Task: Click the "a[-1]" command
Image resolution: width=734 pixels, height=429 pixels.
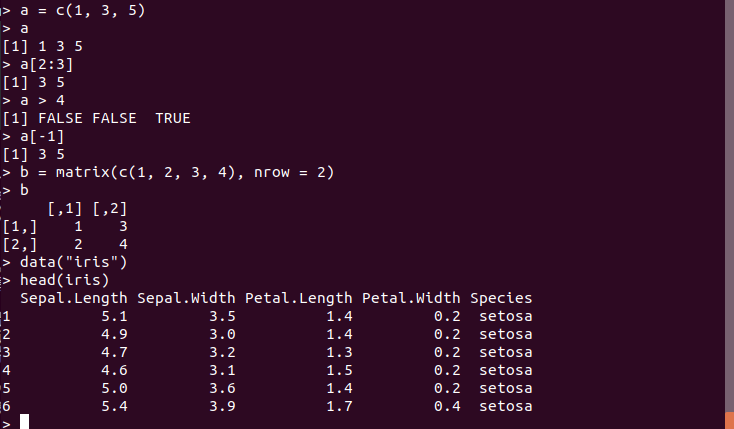Action: coord(42,137)
